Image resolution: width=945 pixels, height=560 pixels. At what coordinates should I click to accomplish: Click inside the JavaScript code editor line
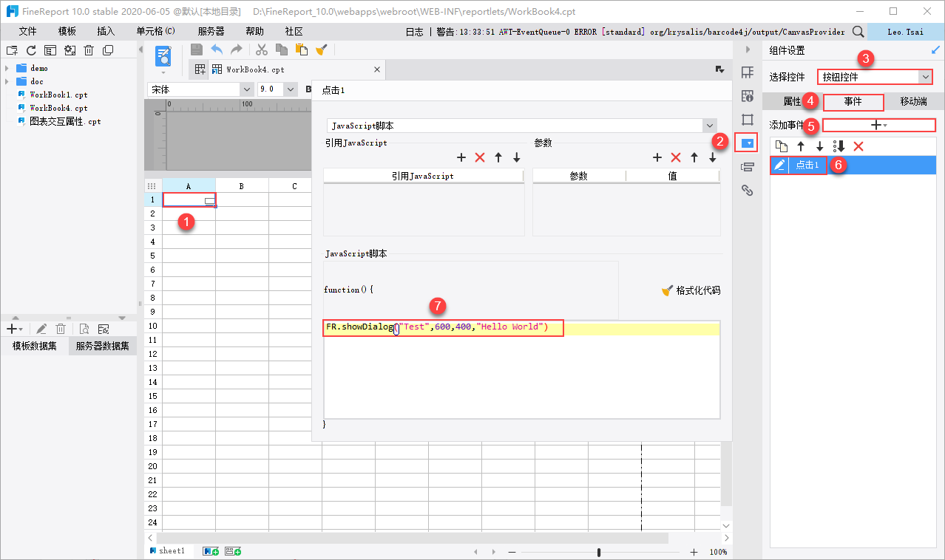pyautogui.click(x=521, y=328)
